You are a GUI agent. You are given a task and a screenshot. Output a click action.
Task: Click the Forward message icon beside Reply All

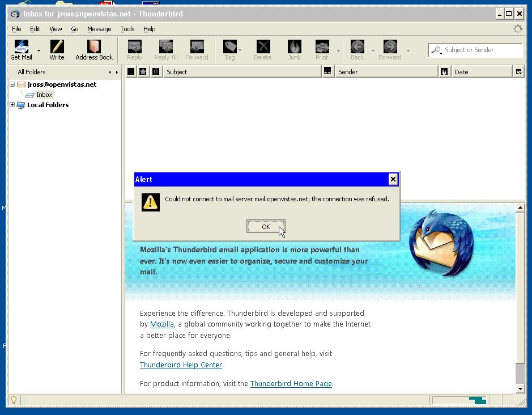[x=197, y=46]
